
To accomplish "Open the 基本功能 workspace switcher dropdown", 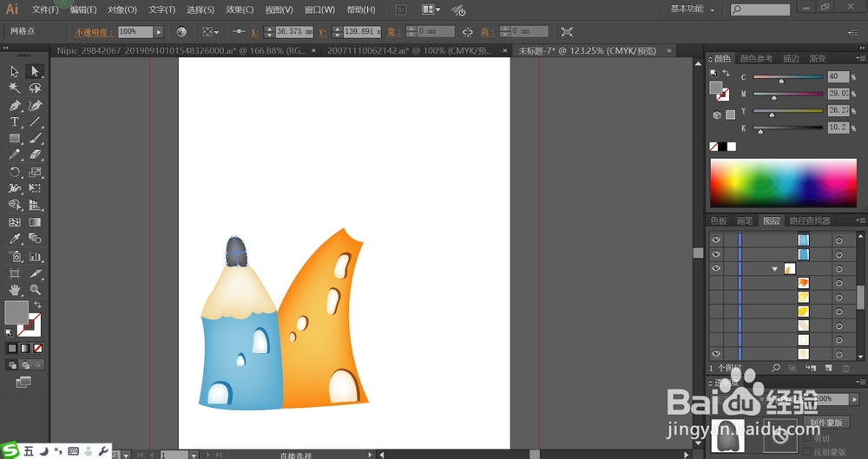I will [692, 10].
